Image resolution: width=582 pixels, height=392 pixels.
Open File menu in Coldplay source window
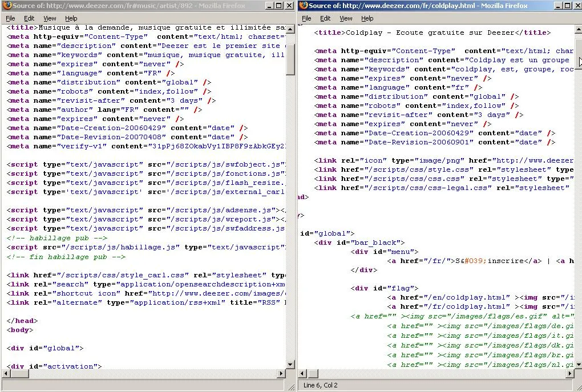tap(306, 18)
